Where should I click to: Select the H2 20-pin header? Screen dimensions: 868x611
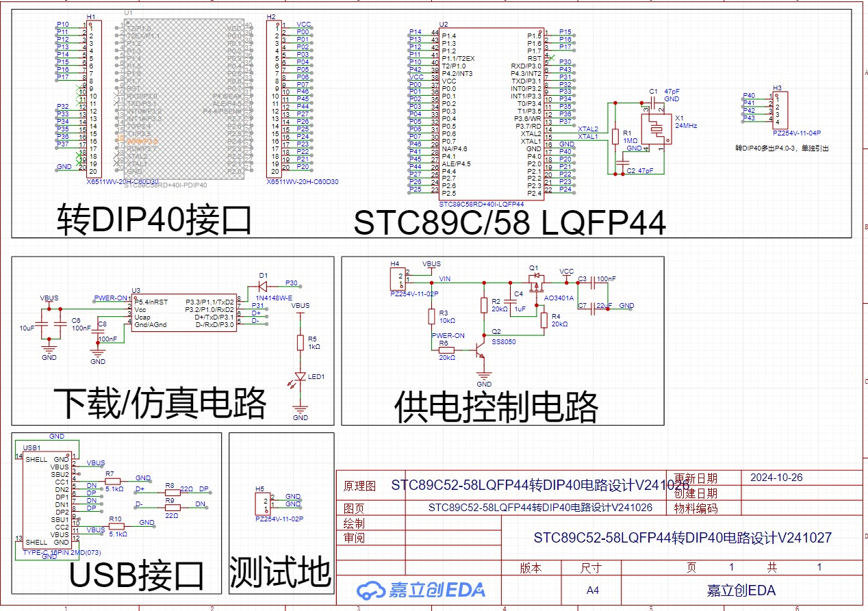click(275, 99)
